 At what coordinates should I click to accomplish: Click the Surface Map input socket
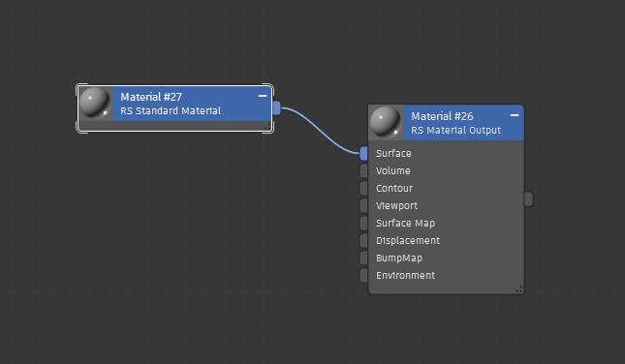tap(363, 223)
